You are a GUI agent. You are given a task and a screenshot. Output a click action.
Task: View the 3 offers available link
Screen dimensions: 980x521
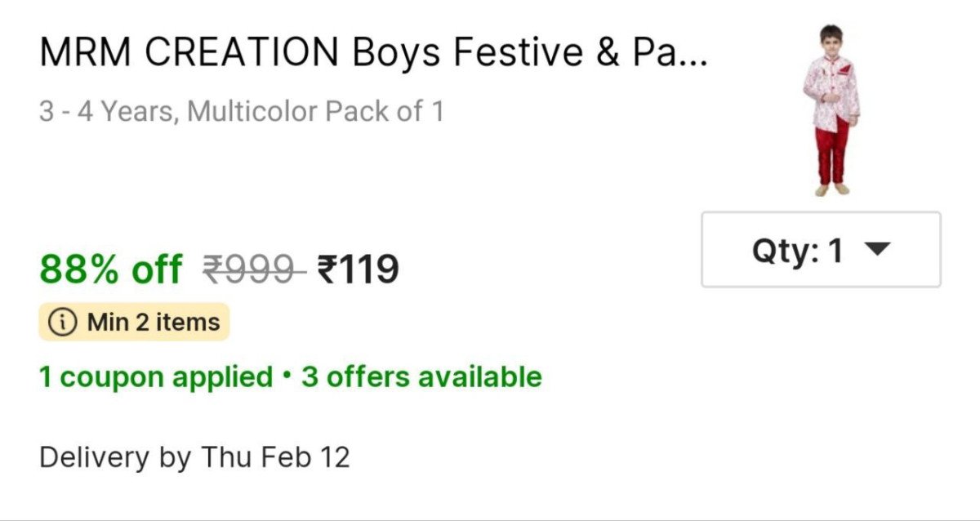tap(421, 377)
